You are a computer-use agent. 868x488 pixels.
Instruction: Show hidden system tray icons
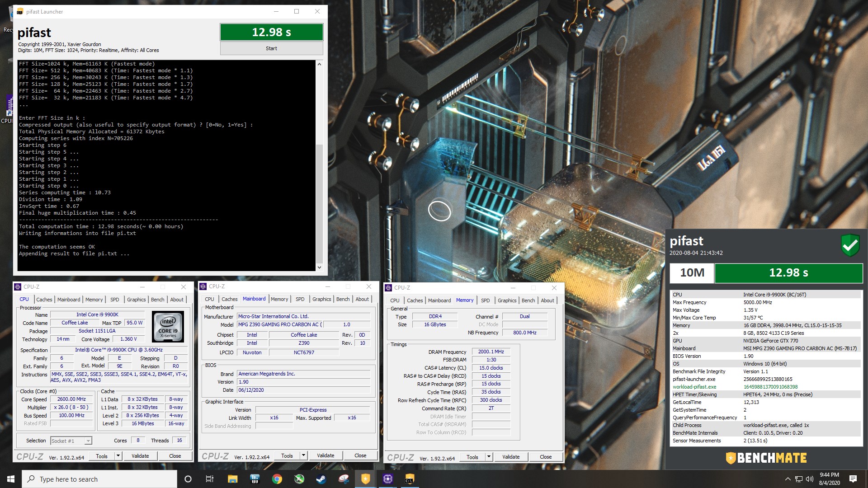point(788,479)
